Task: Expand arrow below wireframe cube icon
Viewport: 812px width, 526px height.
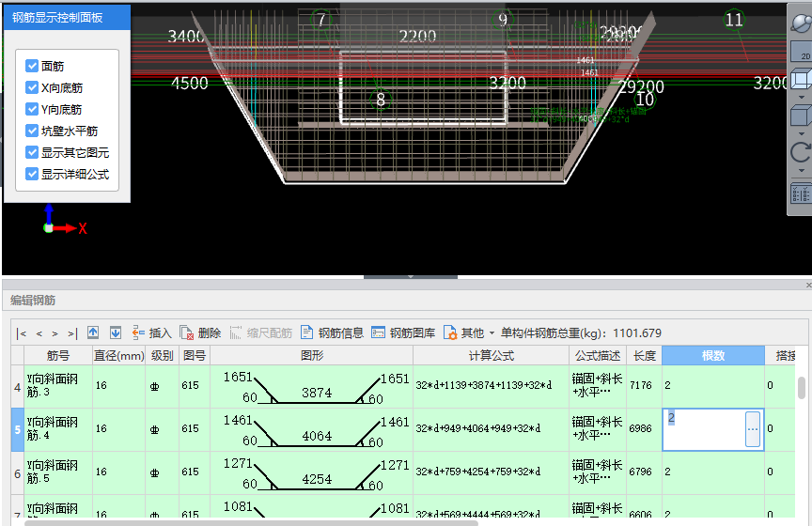Action: (802, 98)
